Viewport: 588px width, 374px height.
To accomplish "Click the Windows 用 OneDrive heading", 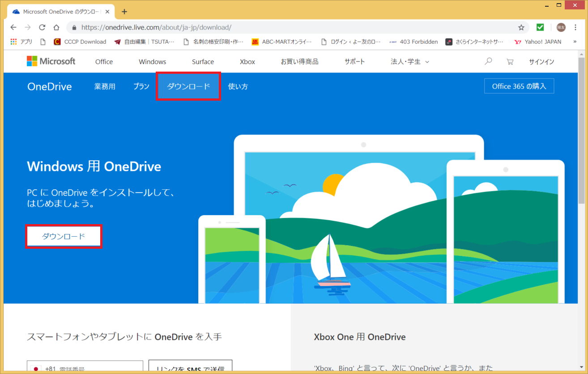I will pos(94,166).
